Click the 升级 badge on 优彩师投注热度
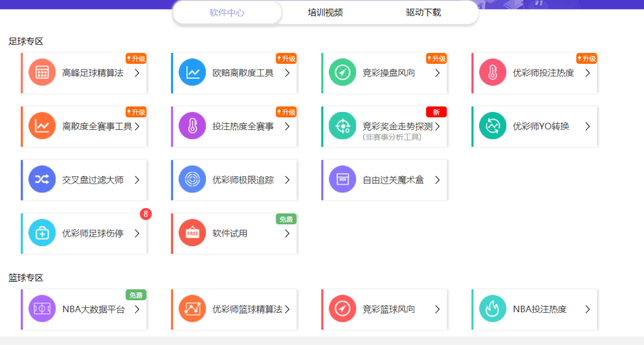 (587, 58)
